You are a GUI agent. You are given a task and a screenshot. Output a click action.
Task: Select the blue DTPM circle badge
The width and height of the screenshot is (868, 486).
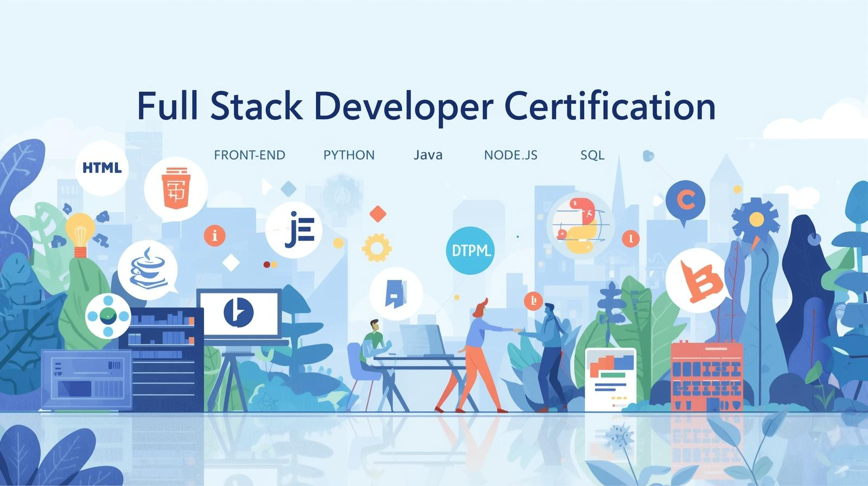(x=470, y=251)
